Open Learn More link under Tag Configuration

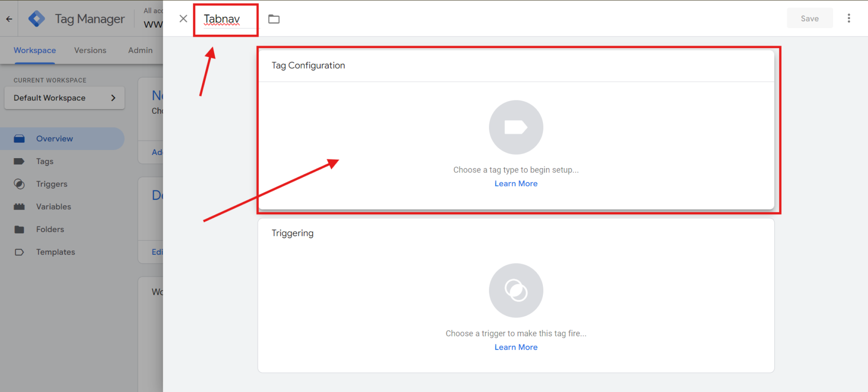click(x=516, y=184)
